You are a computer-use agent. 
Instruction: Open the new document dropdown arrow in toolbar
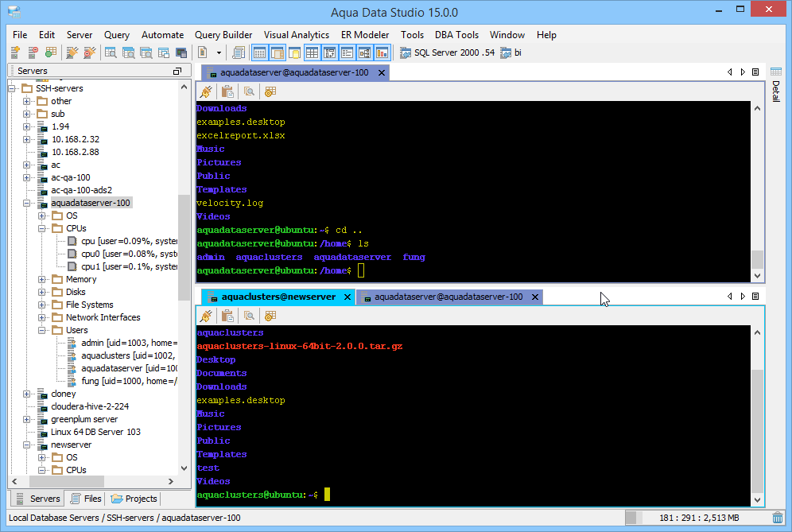tap(219, 52)
